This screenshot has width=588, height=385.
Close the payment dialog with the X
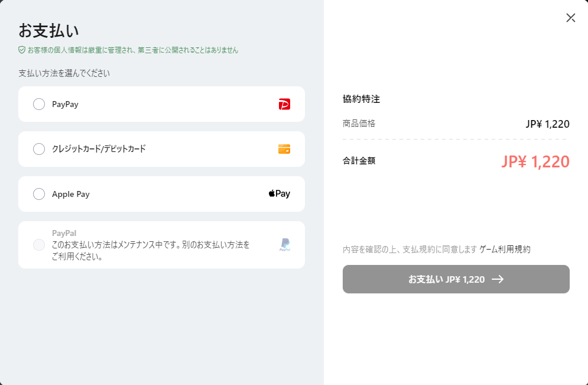tap(570, 18)
